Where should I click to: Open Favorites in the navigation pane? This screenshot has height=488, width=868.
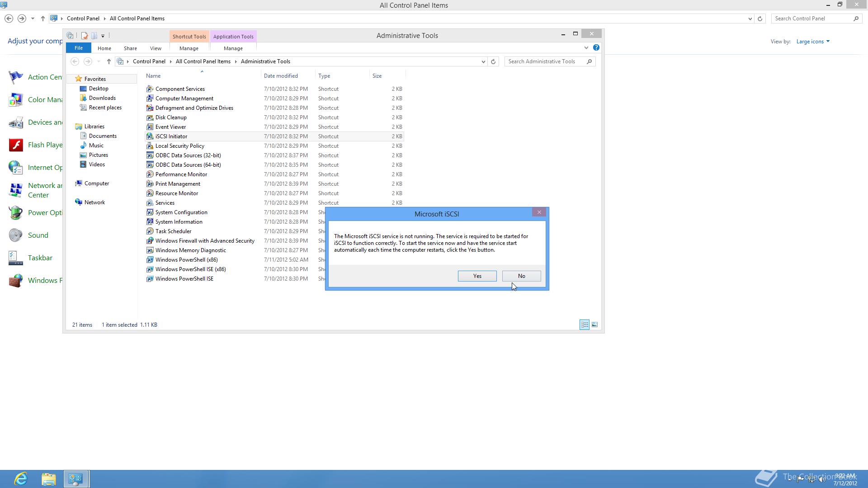[95, 79]
